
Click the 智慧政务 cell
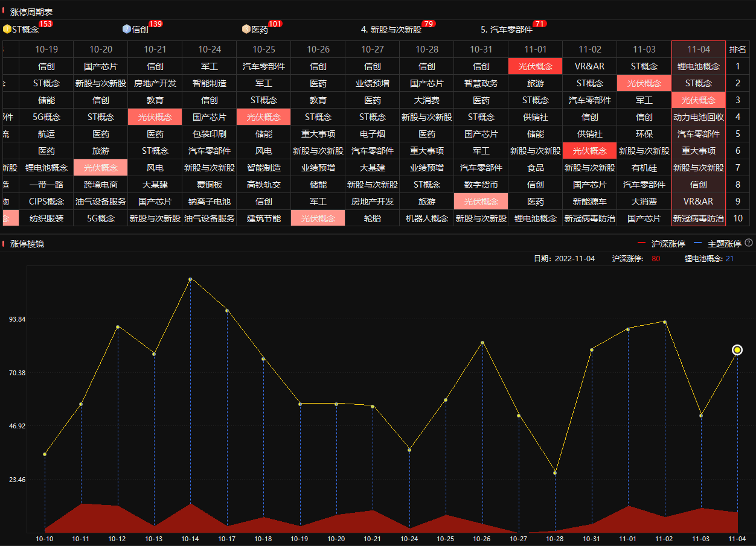tap(481, 83)
